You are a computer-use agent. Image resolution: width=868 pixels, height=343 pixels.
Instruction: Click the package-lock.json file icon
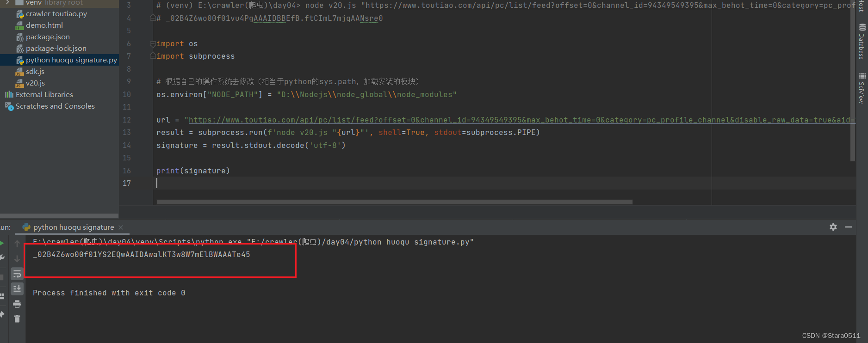[x=20, y=49]
